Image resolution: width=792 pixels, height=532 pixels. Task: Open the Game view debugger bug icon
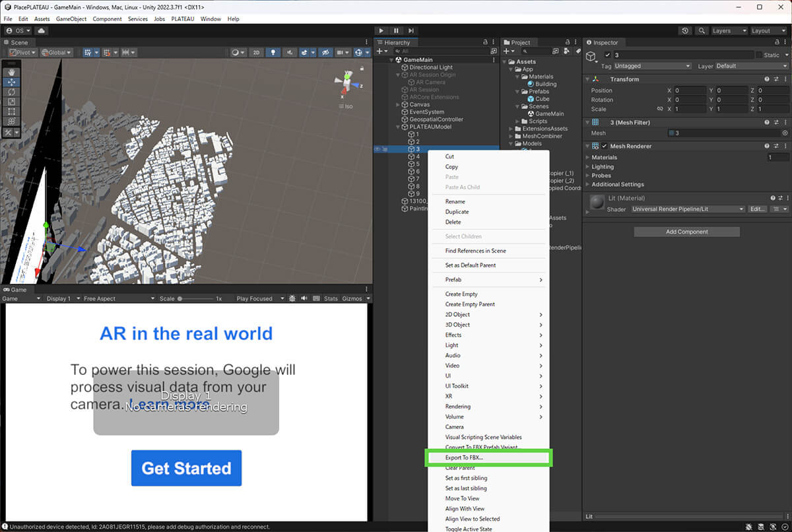pyautogui.click(x=293, y=298)
